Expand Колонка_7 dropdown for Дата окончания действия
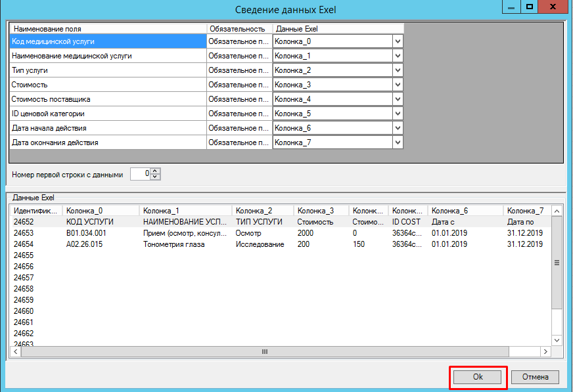The width and height of the screenshot is (573, 392). pyautogui.click(x=397, y=142)
